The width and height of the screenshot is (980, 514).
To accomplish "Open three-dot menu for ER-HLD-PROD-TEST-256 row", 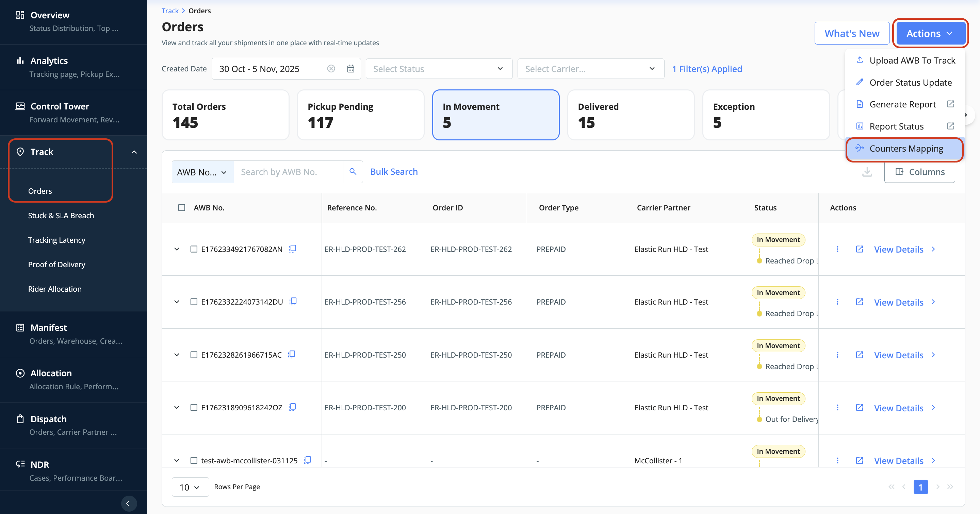I will 837,302.
